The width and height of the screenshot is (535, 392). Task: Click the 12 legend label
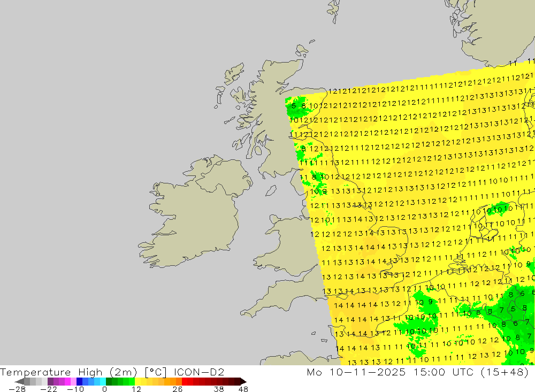point(136,389)
